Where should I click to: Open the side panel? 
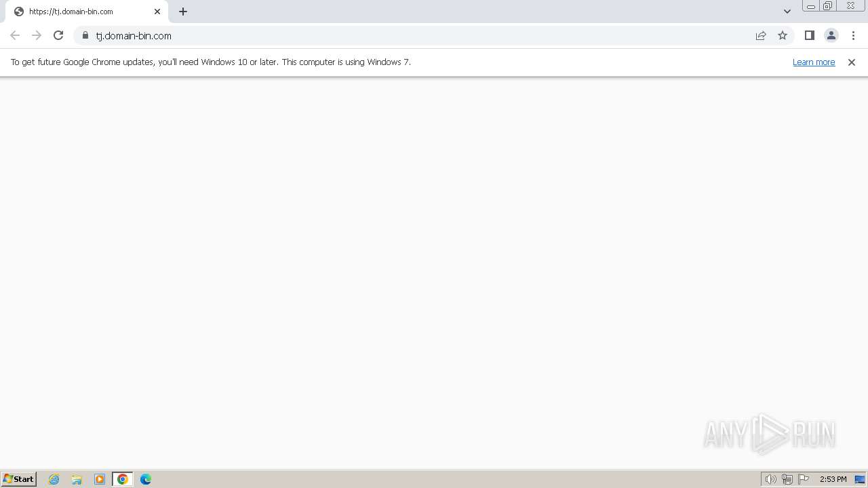pos(809,35)
